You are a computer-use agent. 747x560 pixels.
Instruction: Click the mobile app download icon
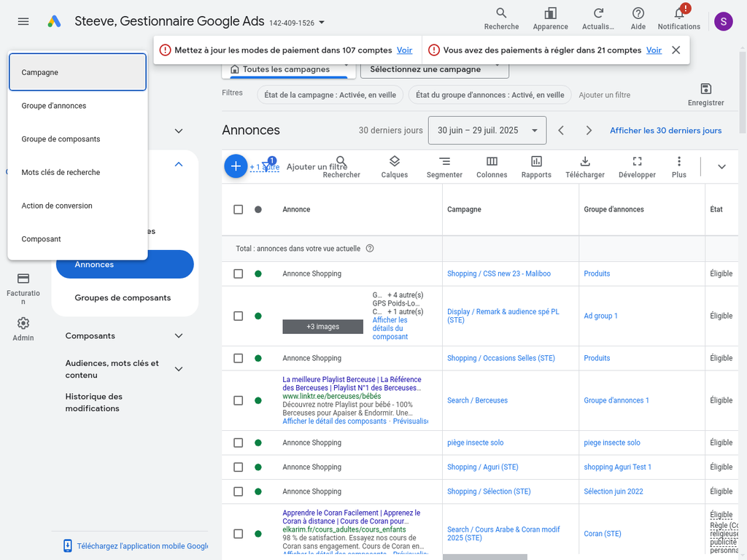click(x=68, y=545)
